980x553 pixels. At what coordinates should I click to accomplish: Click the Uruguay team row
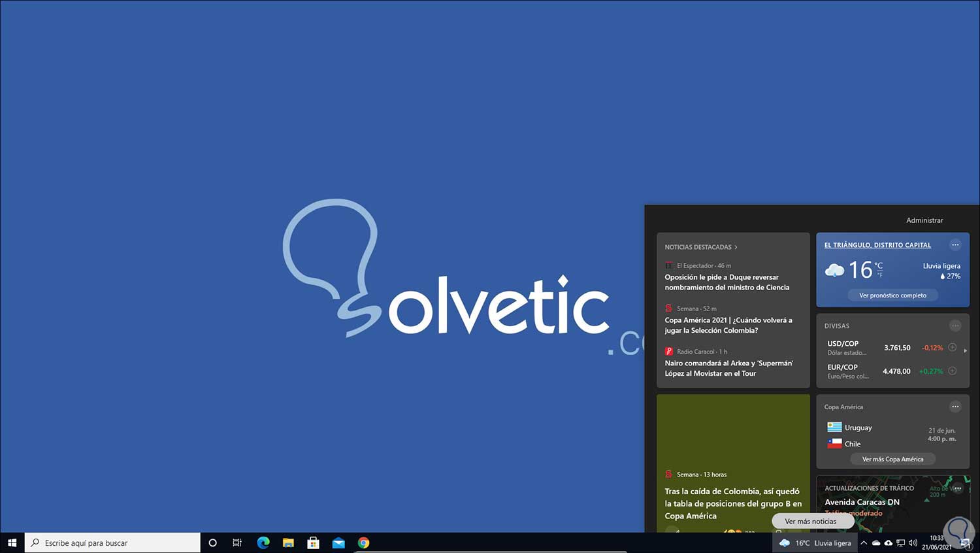tap(850, 427)
